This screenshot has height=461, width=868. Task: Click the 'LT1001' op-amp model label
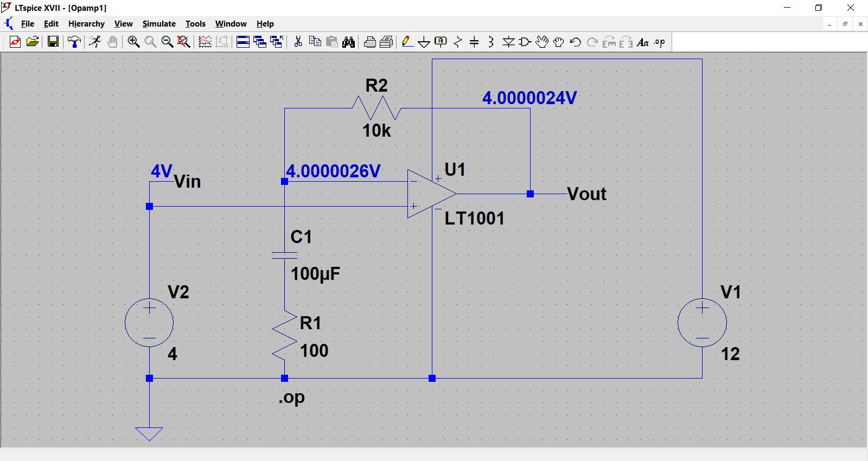pos(474,219)
